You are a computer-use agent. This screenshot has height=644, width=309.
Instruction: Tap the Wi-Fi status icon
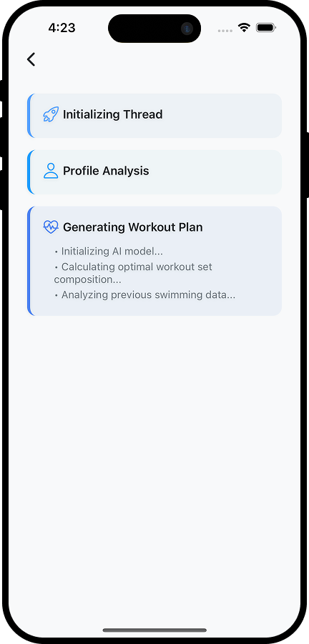coord(244,28)
